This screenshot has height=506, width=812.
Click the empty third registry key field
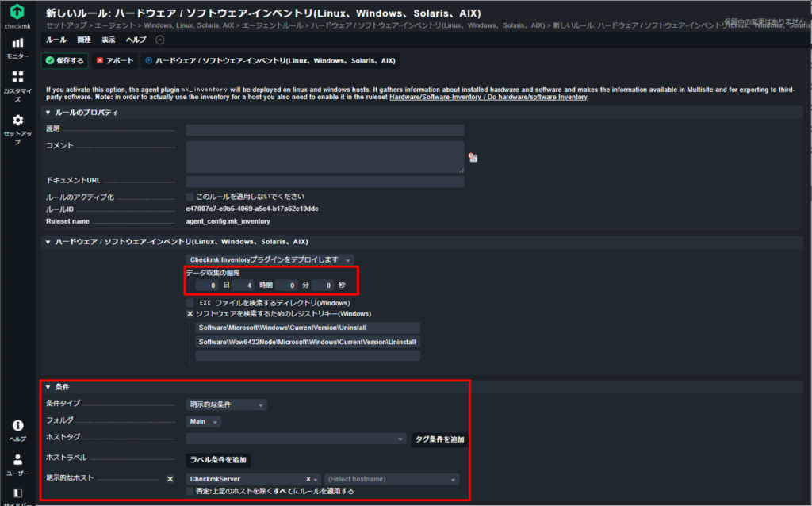[308, 356]
